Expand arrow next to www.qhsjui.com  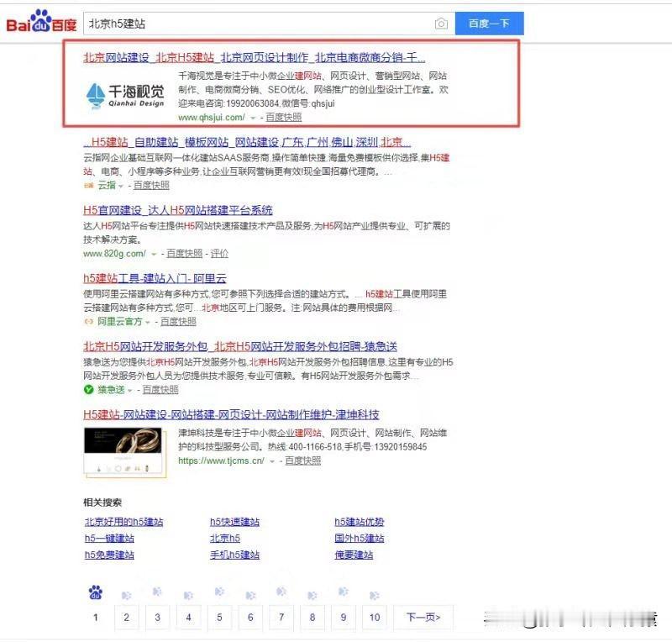click(253, 118)
